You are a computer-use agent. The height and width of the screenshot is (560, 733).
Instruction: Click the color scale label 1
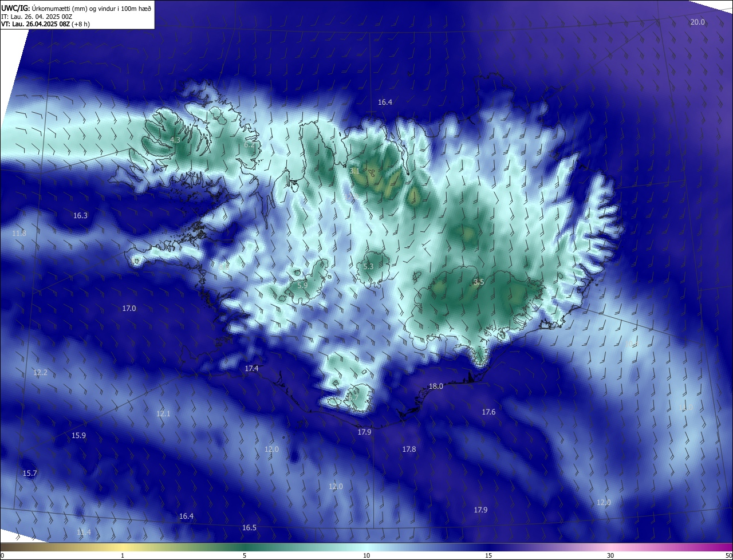123,555
